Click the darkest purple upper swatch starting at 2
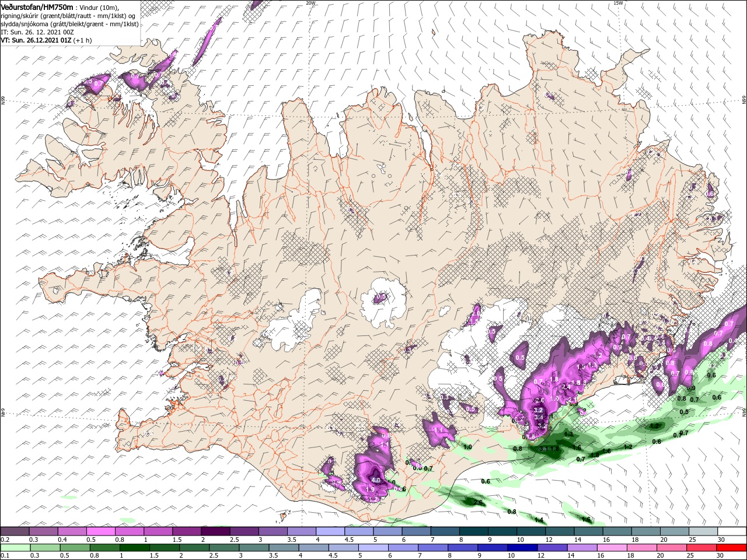The width and height of the screenshot is (747, 560). [215, 531]
